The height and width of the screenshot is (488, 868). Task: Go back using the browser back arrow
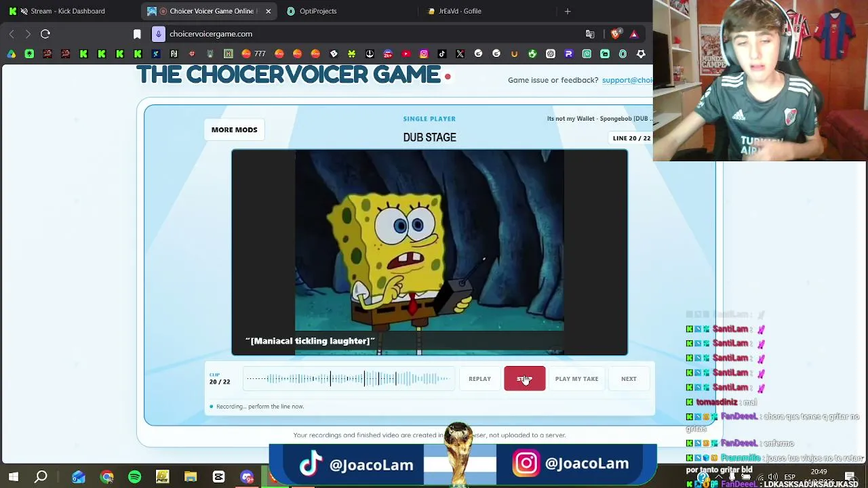pos(12,34)
